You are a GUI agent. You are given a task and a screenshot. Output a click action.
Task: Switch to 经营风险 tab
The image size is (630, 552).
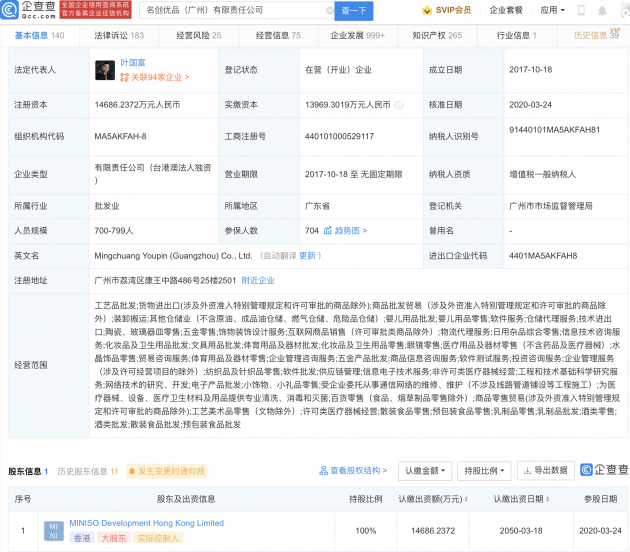tap(198, 35)
